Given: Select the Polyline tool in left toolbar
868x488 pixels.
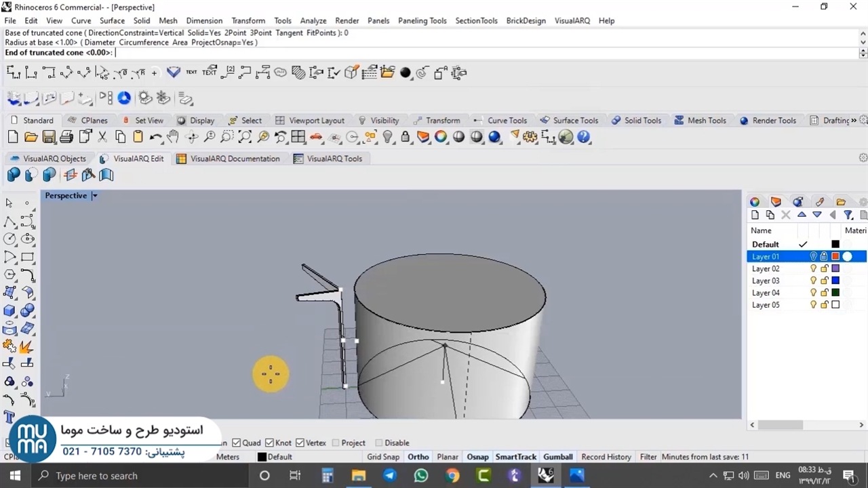Looking at the screenshot, I should click(x=9, y=222).
